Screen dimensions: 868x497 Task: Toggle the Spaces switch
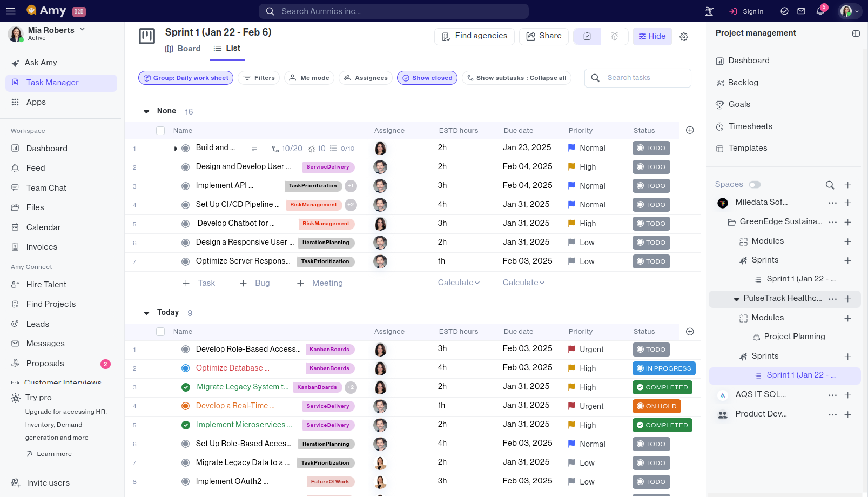pyautogui.click(x=755, y=185)
